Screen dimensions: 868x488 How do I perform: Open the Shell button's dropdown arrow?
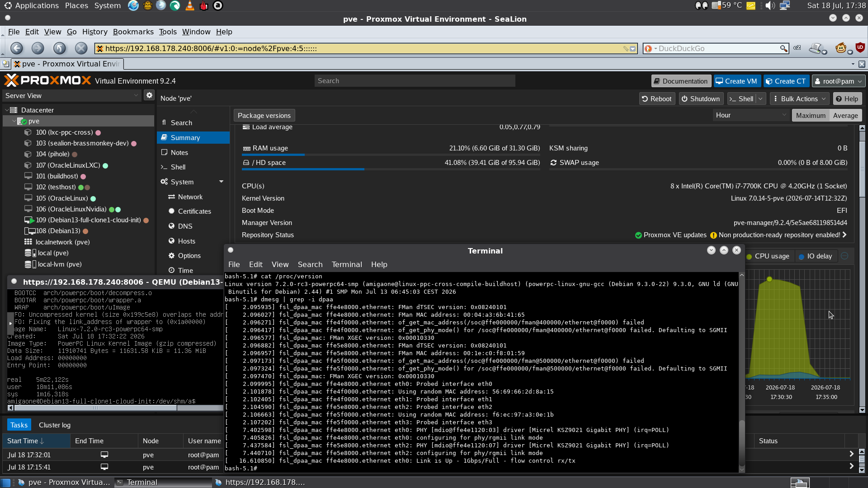coord(761,99)
